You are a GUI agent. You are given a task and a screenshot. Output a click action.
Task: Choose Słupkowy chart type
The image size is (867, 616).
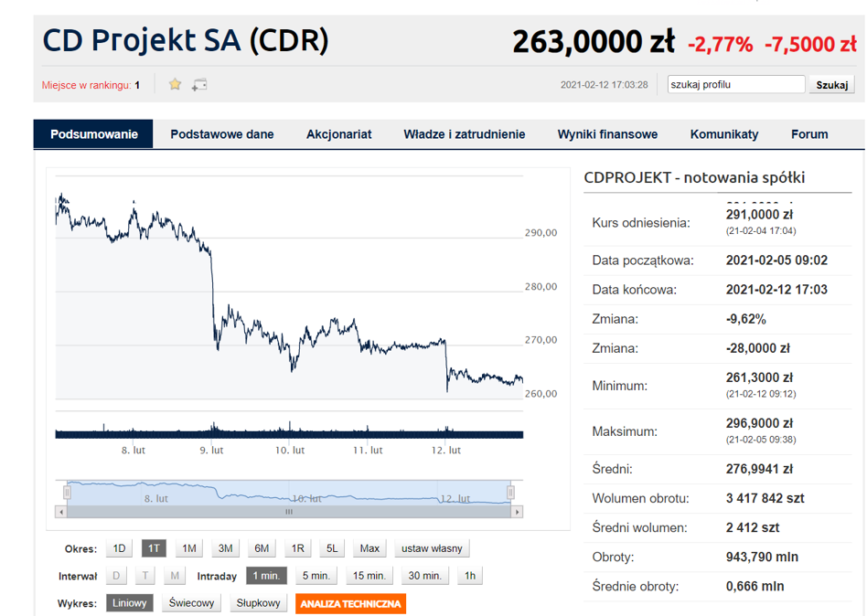[259, 603]
